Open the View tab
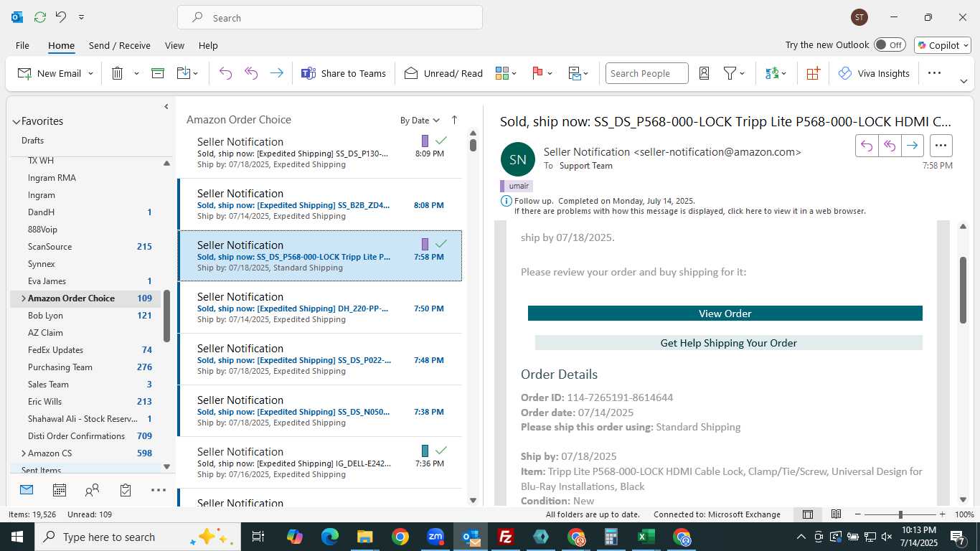The height and width of the screenshot is (551, 980). click(x=174, y=45)
